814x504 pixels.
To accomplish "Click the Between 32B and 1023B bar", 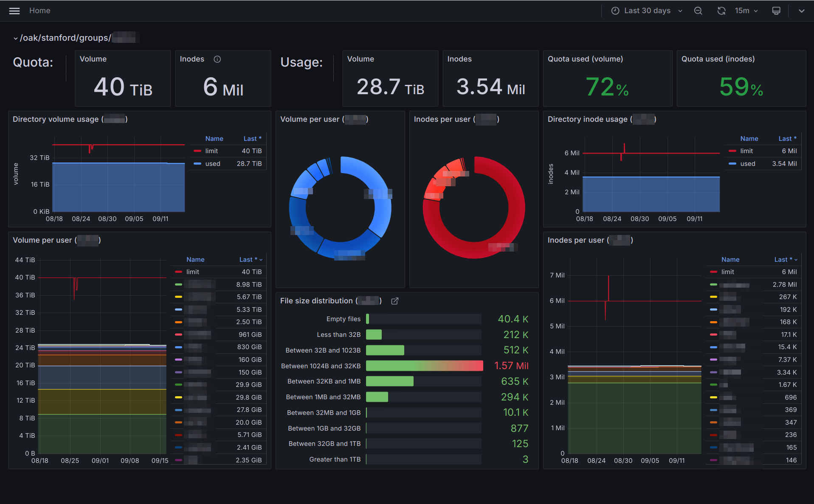I will pos(385,350).
